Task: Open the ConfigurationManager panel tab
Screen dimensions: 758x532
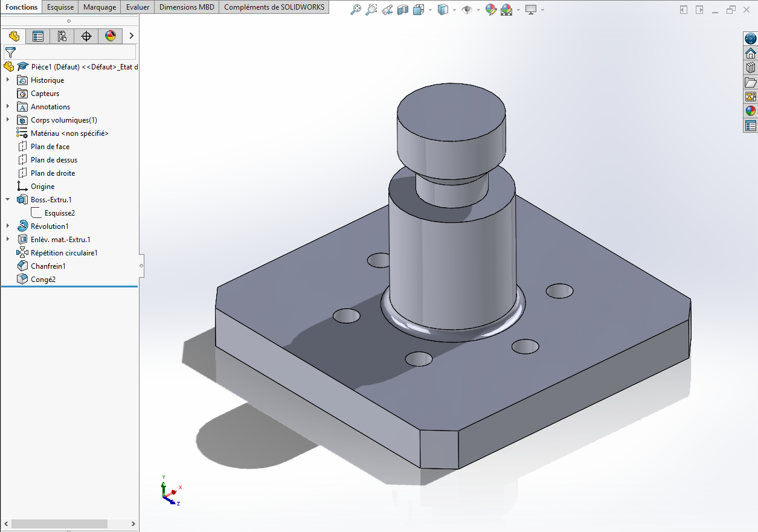Action: click(x=62, y=36)
